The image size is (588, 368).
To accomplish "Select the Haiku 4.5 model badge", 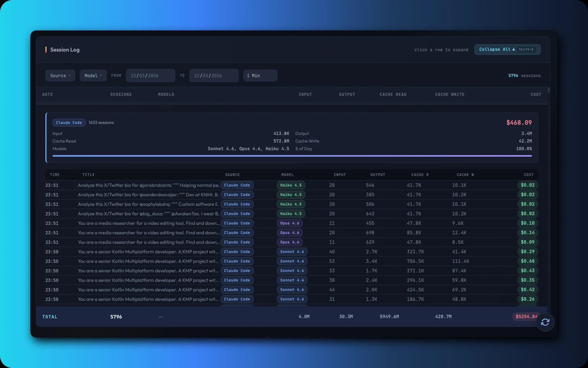I will tap(291, 185).
